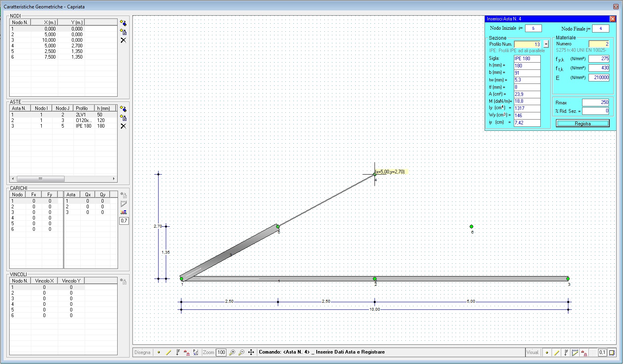The image size is (623, 364).
Task: Toggle force F visibility in Visual toolbar
Action: tap(566, 353)
